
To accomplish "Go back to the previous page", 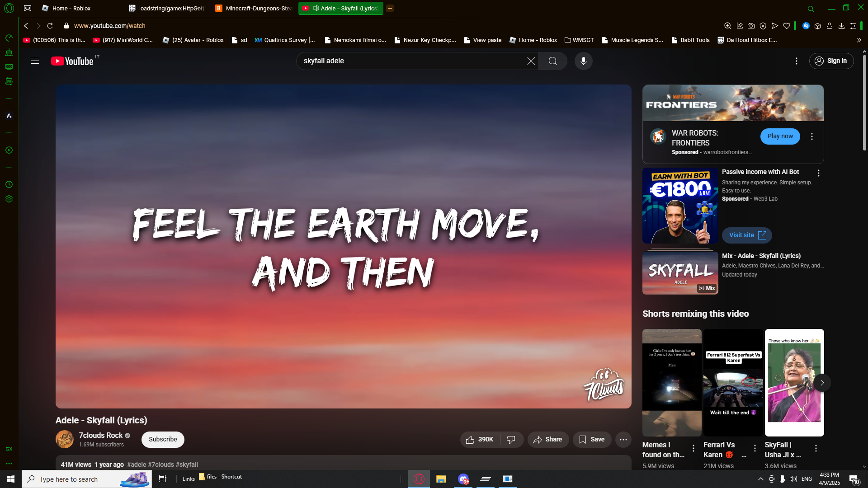I will click(x=26, y=26).
